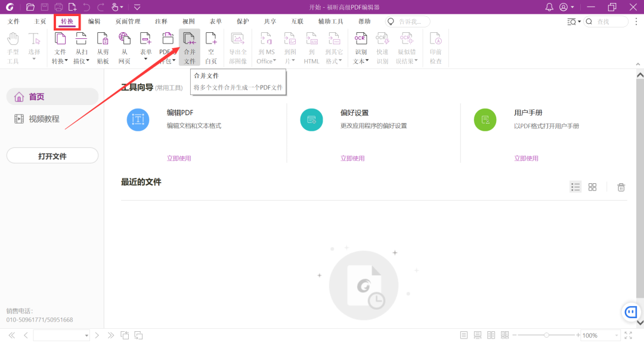This screenshot has width=644, height=342.
Task: Export to image (到图片)
Action: 290,48
